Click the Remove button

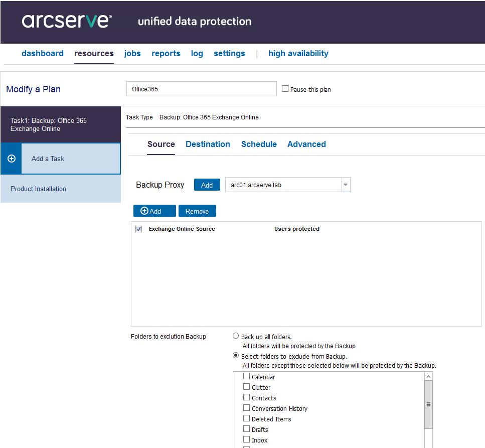(197, 211)
